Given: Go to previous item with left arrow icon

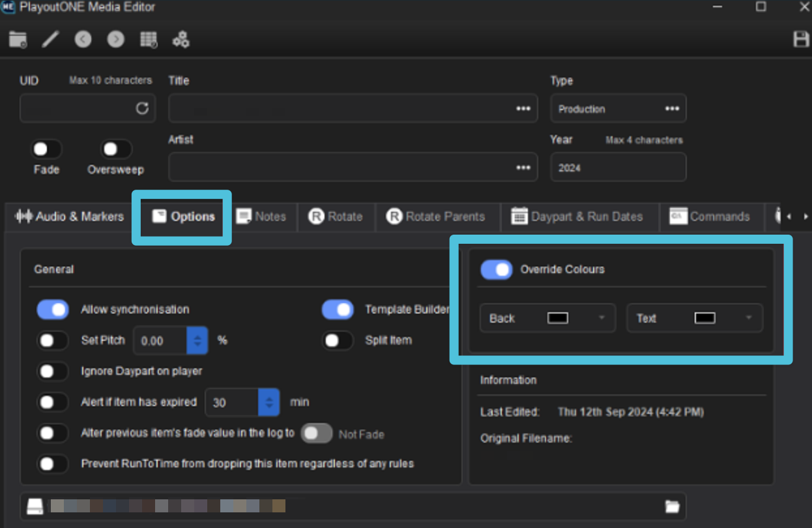Looking at the screenshot, I should point(83,40).
